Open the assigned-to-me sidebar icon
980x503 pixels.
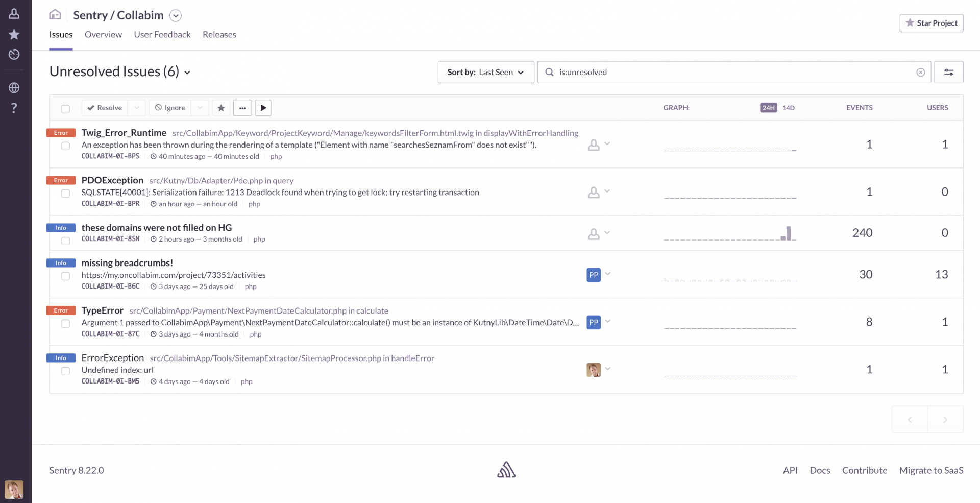tap(14, 14)
